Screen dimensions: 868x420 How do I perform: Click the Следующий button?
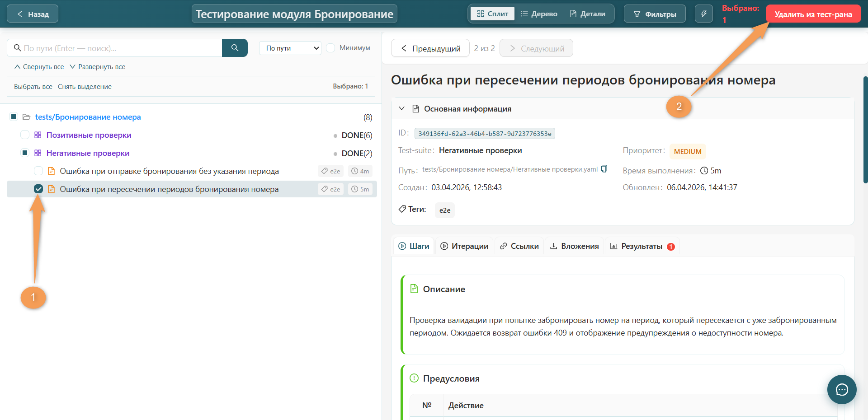tap(536, 48)
